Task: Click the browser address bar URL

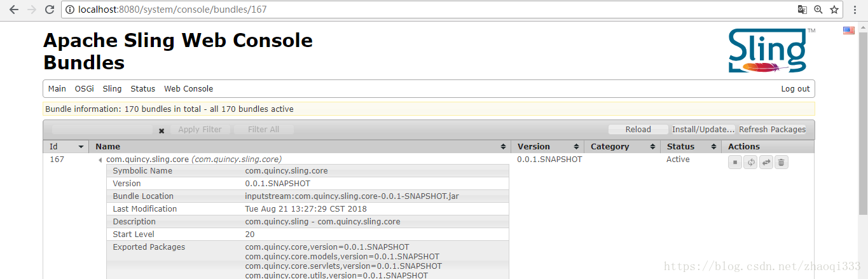Action: click(x=172, y=10)
